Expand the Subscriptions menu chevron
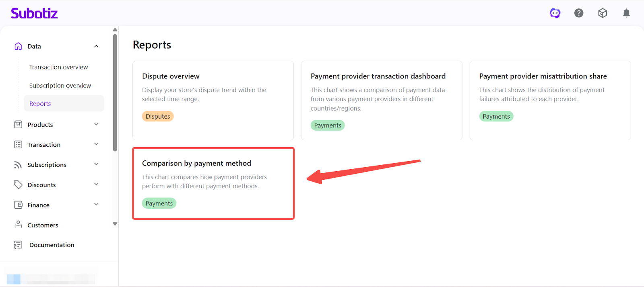Screen dimensions: 644x287 pos(96,164)
